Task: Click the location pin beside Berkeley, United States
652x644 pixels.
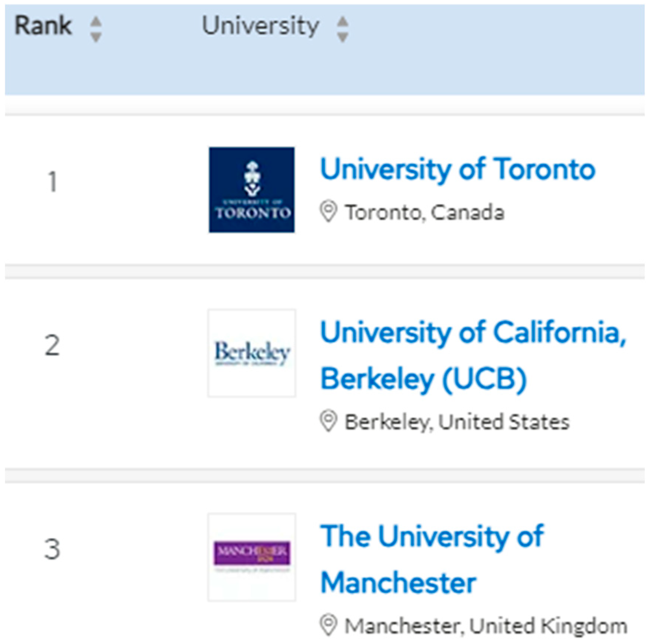Action: pyautogui.click(x=328, y=421)
